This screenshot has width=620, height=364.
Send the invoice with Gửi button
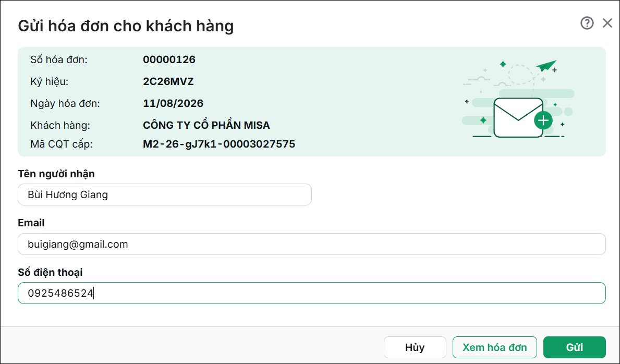[575, 347]
